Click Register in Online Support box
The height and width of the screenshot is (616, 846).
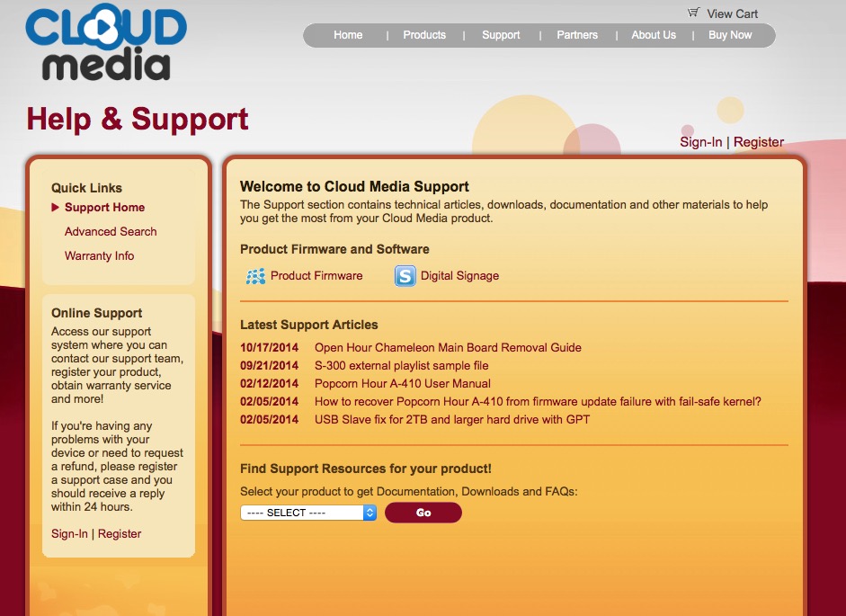[x=120, y=534]
